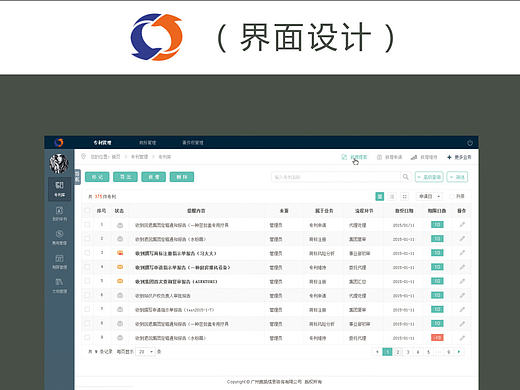Click the outlined advanced query button

429,177
